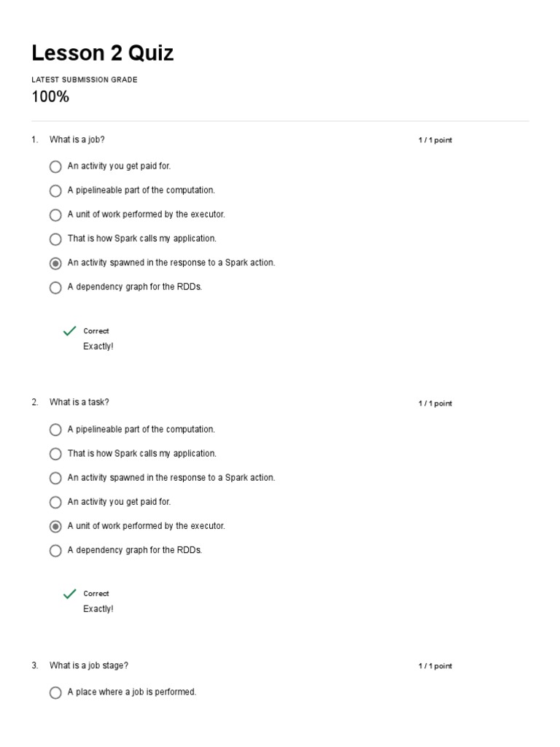Click the "What is a job stage?" question text
560x747 pixels.
[88, 665]
